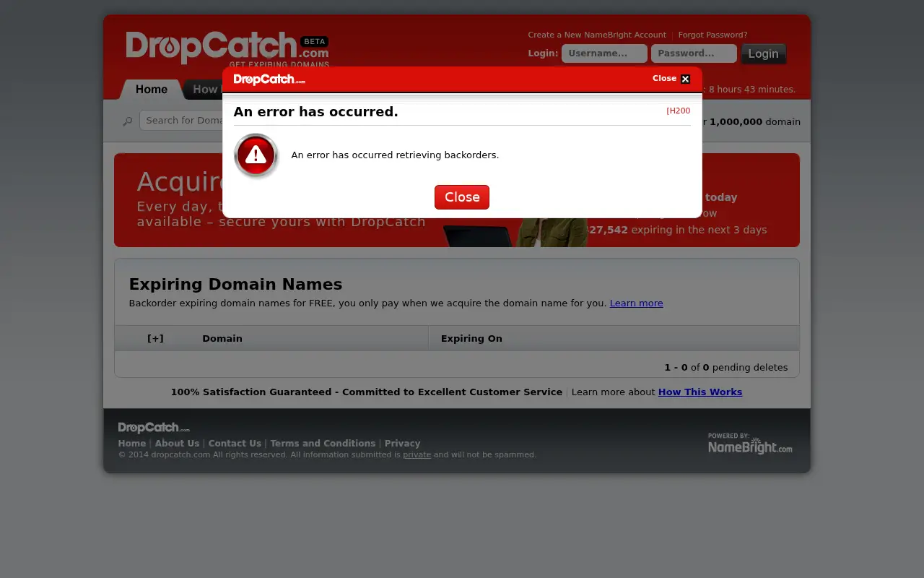The image size is (924, 578).
Task: Sort by the Domain column header
Action: (222, 338)
